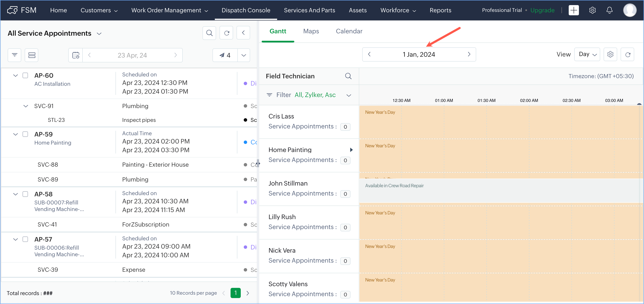Search field technicians with magnifier icon
The height and width of the screenshot is (304, 644).
pyautogui.click(x=348, y=76)
